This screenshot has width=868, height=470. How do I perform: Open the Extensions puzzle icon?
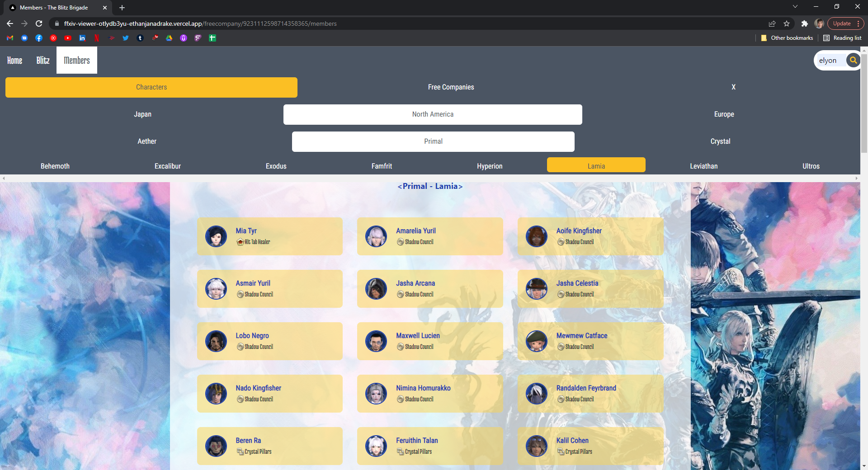point(804,23)
